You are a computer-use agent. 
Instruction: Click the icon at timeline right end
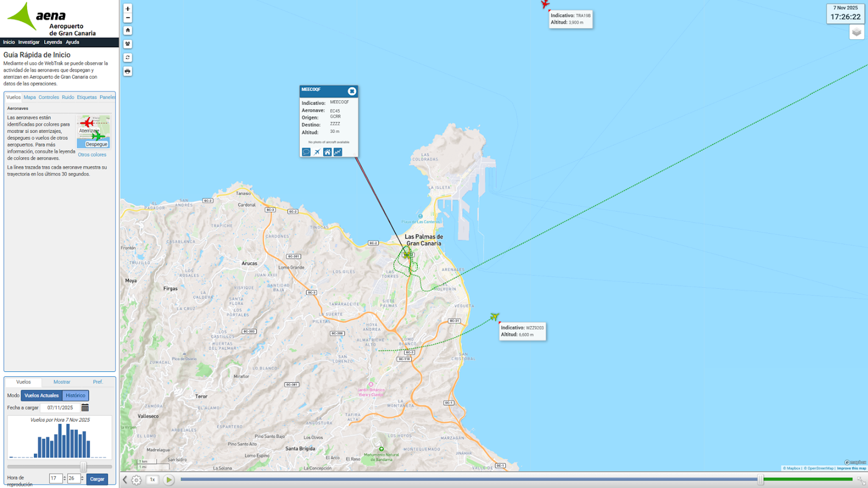861,480
